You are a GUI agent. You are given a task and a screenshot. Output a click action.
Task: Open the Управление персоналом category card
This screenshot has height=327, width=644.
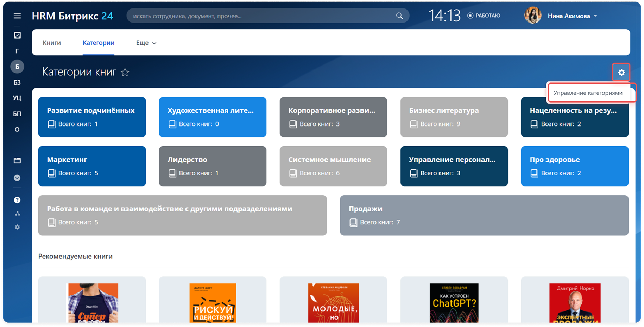point(454,166)
